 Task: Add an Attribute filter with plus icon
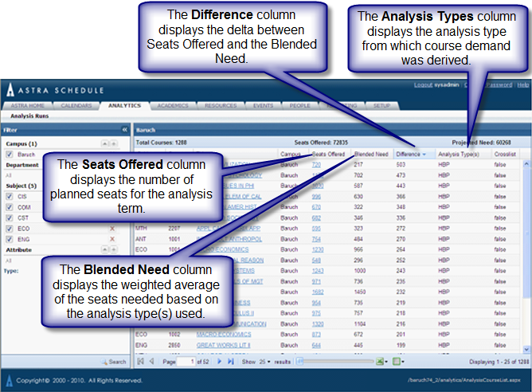tap(114, 250)
